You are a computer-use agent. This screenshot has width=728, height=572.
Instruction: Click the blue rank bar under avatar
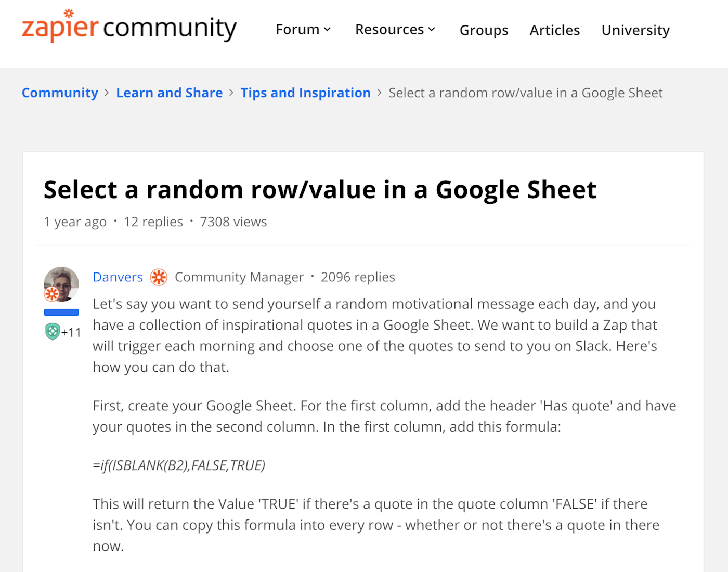[x=61, y=313]
